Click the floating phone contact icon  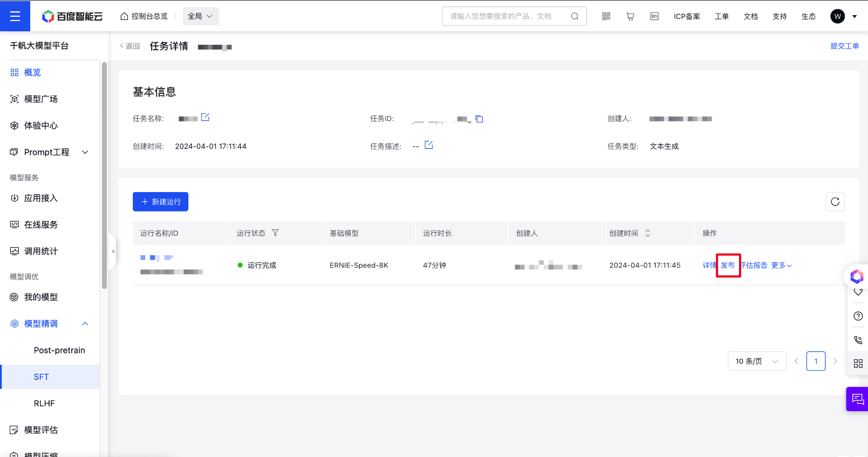click(x=858, y=340)
